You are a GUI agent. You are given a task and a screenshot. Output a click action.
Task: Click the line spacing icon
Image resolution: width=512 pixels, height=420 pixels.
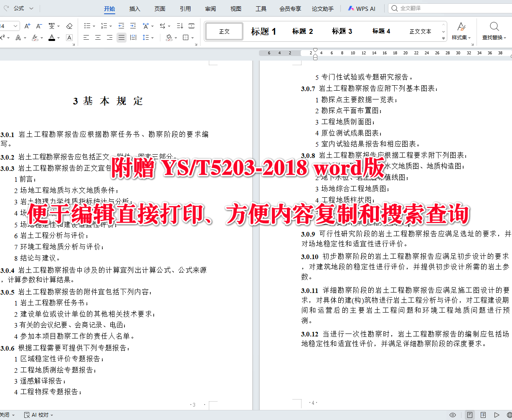145,38
